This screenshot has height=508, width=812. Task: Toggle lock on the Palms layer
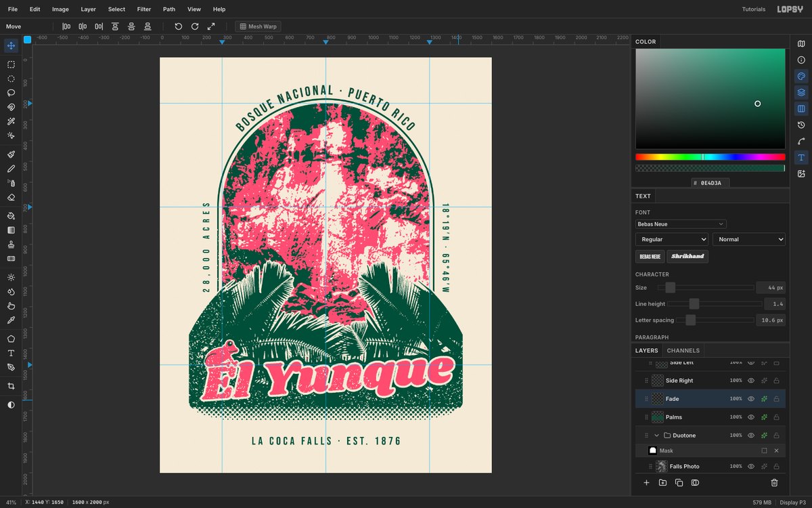click(x=776, y=417)
